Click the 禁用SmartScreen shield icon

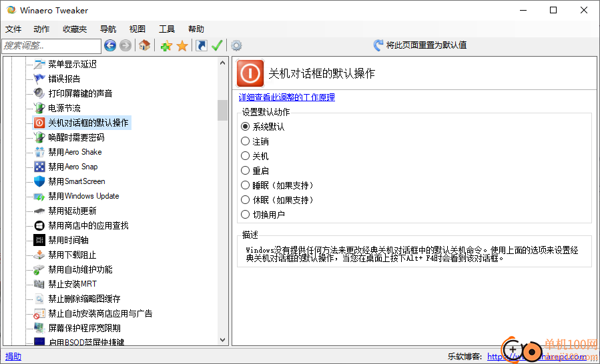pyautogui.click(x=39, y=181)
